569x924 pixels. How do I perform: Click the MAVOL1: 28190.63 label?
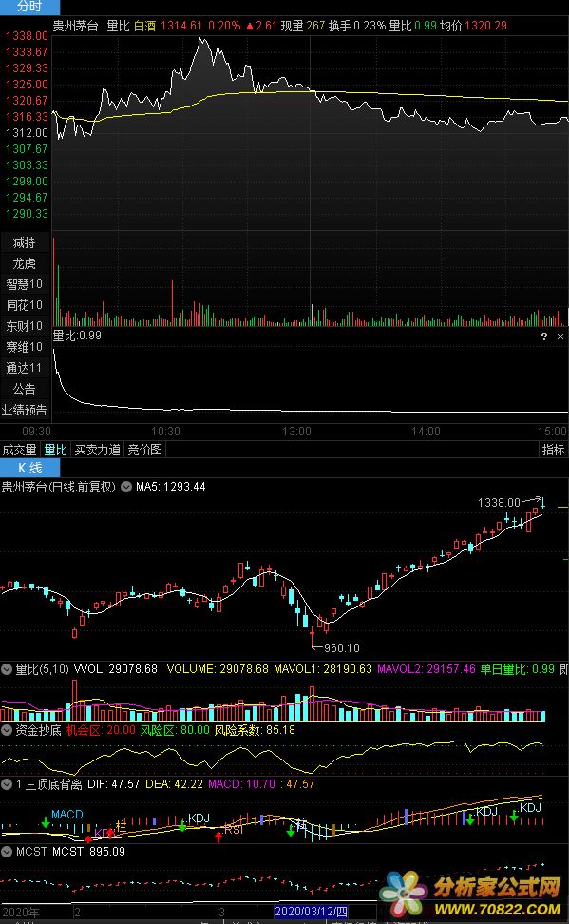click(x=323, y=669)
